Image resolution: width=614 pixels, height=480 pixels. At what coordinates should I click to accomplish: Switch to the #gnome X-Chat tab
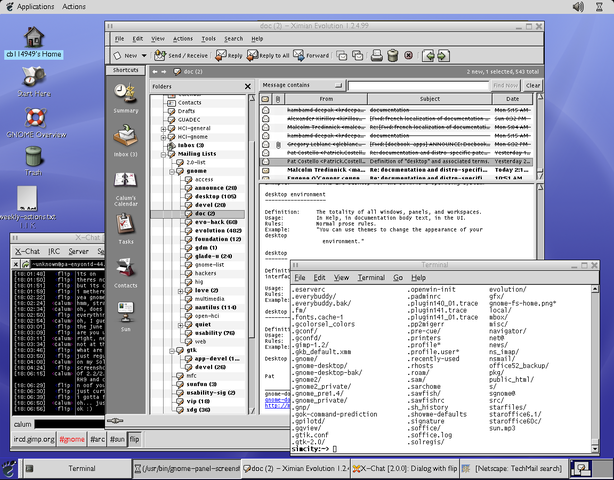[72, 439]
